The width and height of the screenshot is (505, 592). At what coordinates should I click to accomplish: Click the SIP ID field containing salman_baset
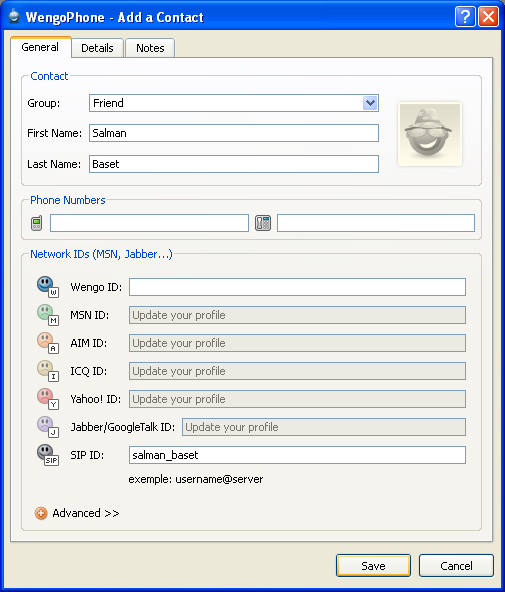297,455
